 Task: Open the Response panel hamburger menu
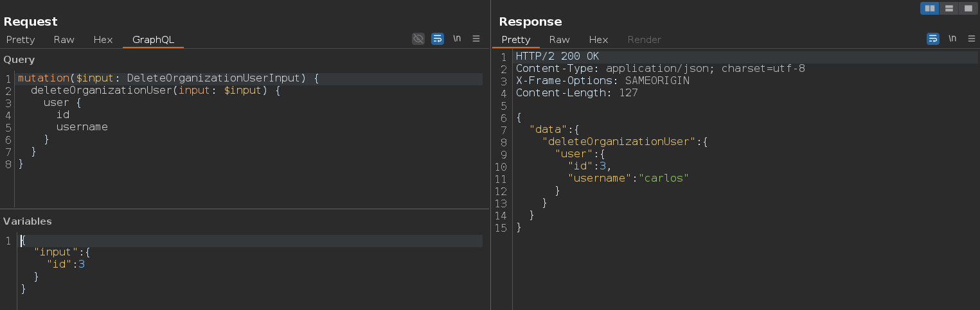coord(972,39)
